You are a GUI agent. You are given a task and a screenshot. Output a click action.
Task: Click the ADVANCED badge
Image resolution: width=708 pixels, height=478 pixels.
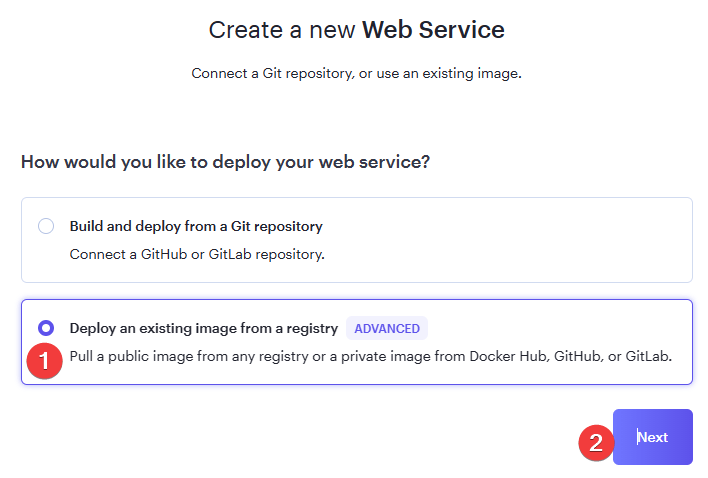(x=387, y=328)
